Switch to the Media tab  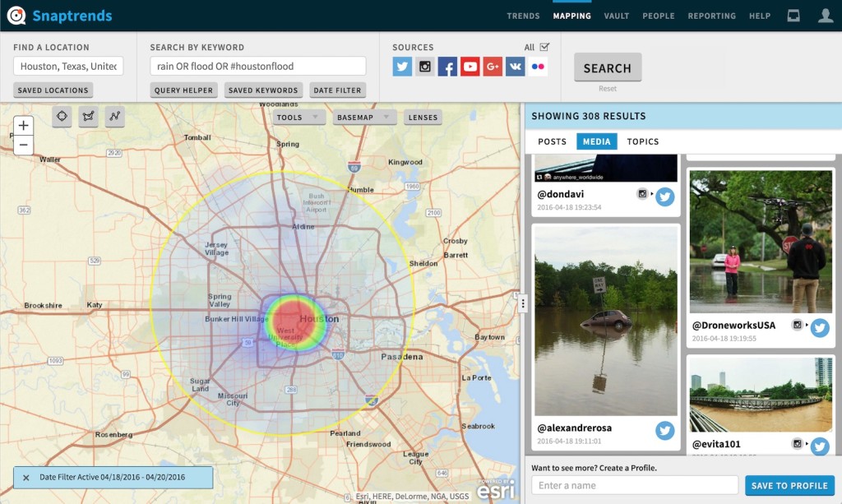[x=597, y=141]
